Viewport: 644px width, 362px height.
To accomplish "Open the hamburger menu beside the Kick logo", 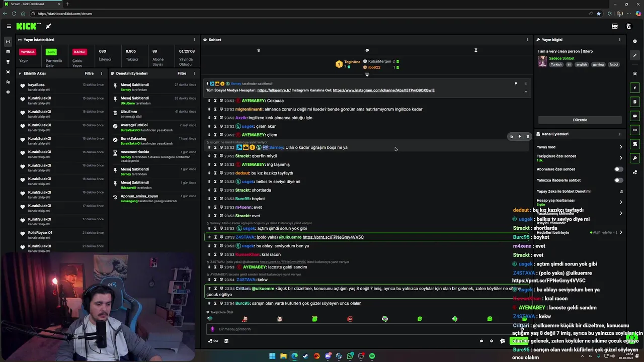I will pos(9,26).
